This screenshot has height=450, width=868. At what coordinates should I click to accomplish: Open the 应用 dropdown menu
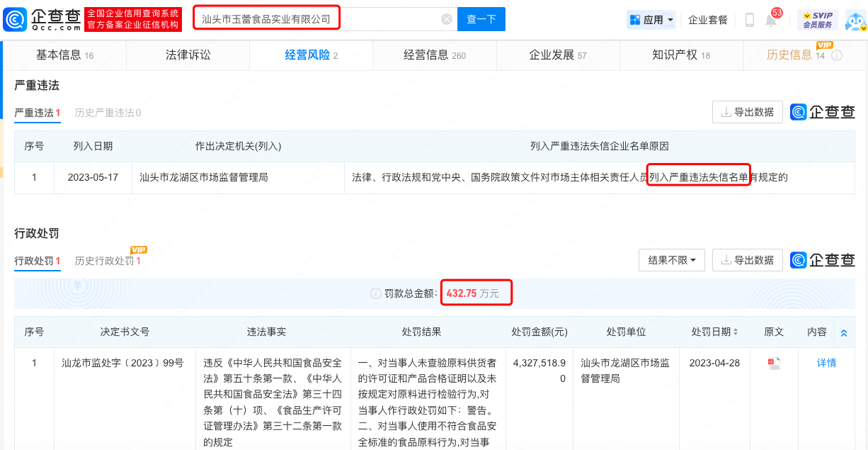tap(651, 20)
